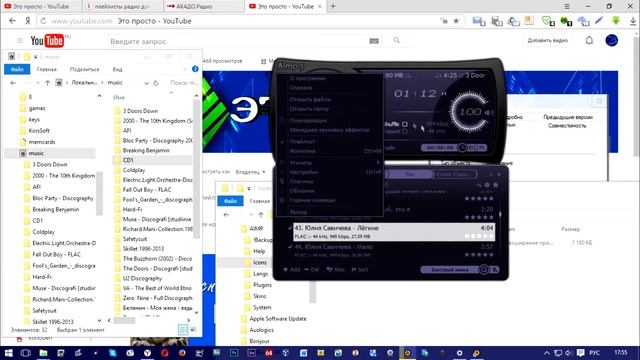Screen dimensions: 640x360
Task: Go back with the browser back arrow
Action: [12, 21]
